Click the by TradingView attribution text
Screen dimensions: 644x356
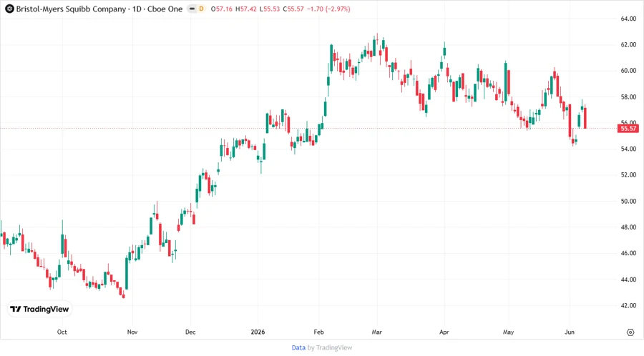point(330,348)
